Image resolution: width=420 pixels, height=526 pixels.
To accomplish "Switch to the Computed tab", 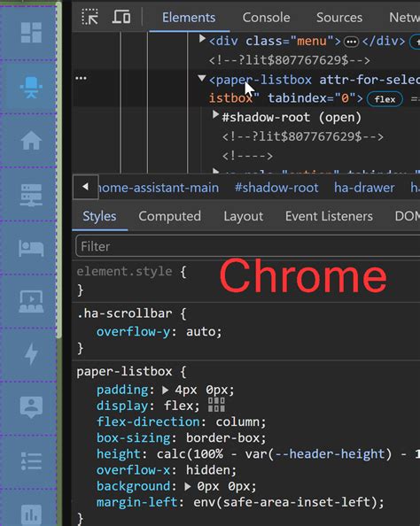I will point(169,216).
